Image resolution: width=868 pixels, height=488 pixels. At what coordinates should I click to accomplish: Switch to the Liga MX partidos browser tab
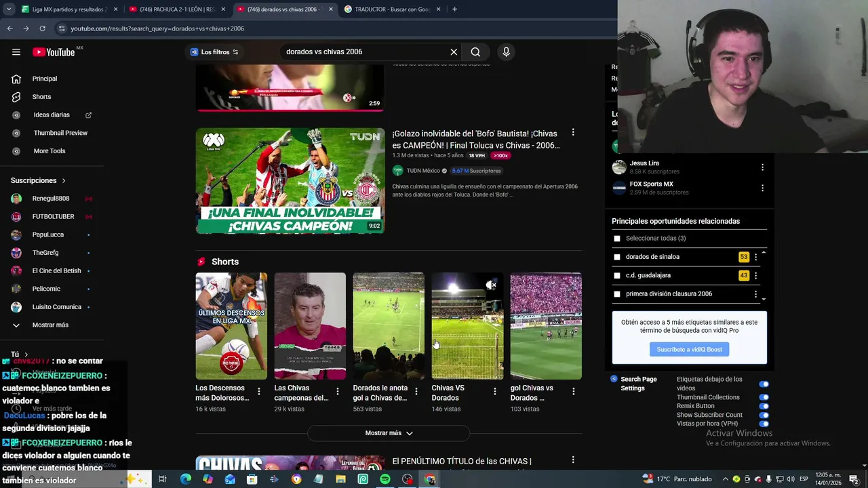69,9
